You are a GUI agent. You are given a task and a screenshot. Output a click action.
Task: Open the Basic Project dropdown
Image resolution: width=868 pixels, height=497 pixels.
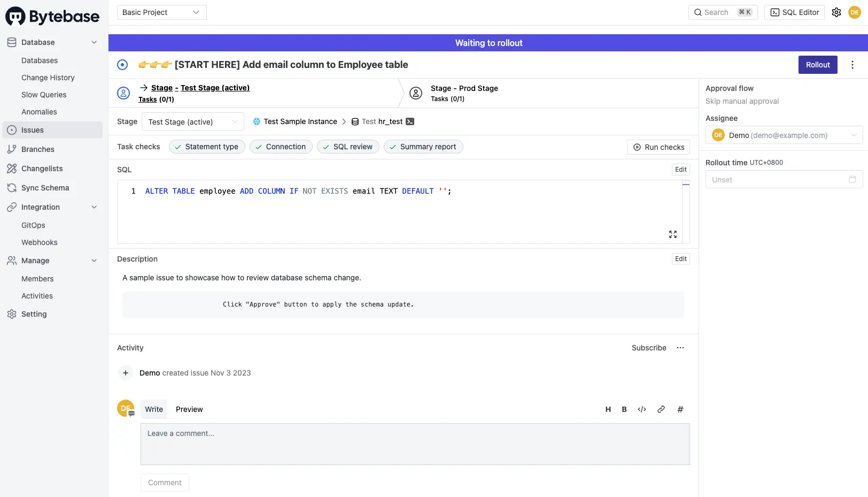click(161, 12)
